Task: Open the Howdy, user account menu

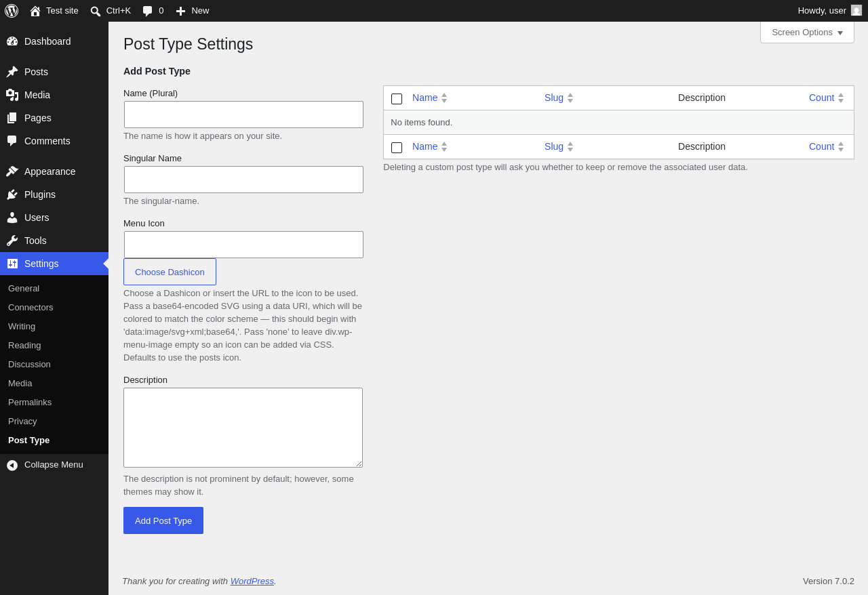Action: [x=829, y=11]
